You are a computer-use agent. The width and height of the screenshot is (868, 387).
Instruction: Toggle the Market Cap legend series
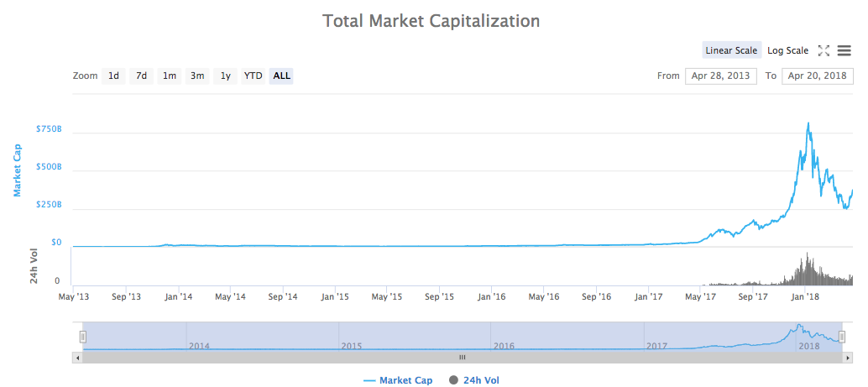(x=398, y=380)
